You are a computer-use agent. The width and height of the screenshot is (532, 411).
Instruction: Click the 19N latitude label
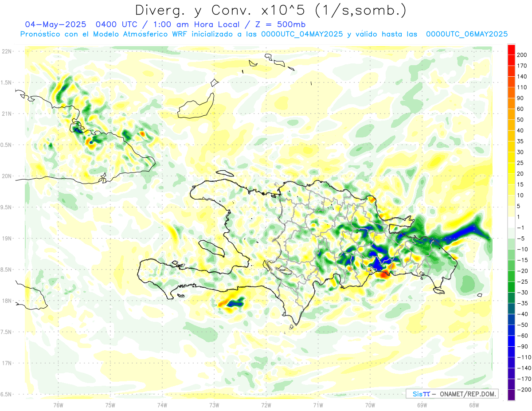click(7, 239)
